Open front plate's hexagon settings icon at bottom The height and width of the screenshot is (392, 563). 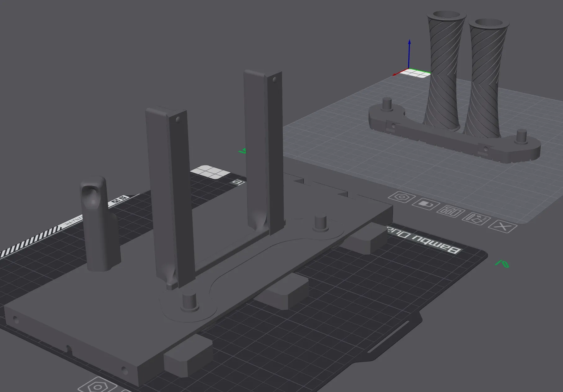[97, 386]
